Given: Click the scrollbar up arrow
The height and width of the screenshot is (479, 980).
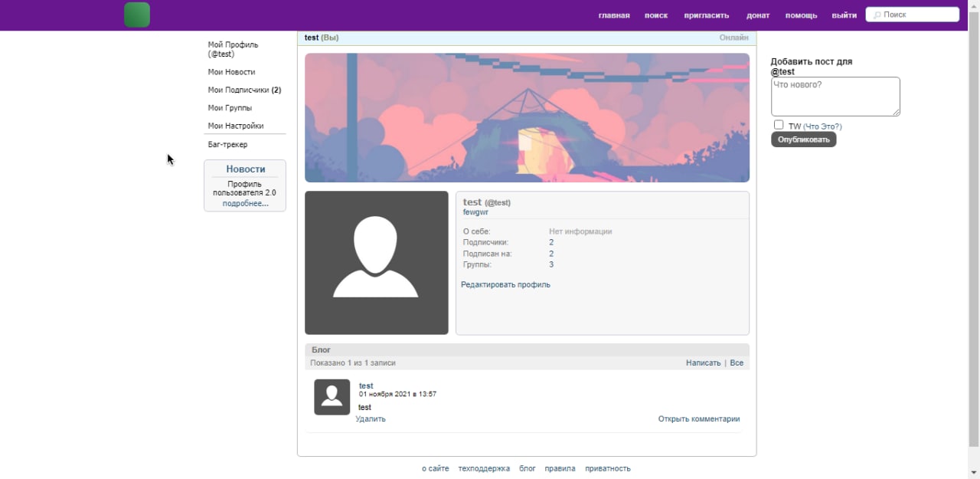Looking at the screenshot, I should (974, 6).
